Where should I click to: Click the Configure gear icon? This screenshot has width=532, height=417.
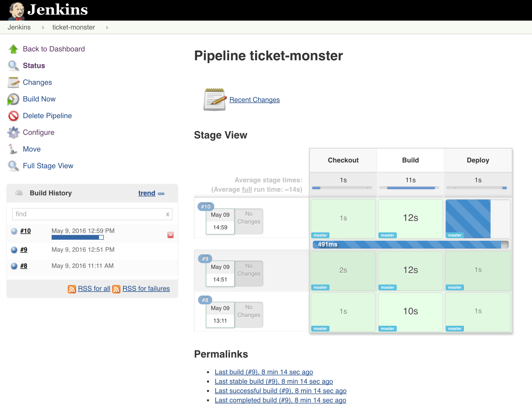[x=13, y=132]
